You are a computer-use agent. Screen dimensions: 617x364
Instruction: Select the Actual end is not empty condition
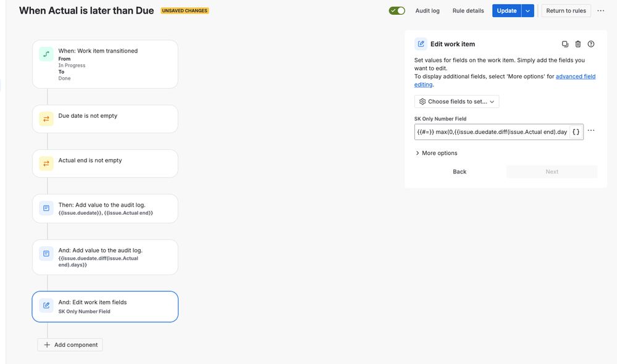(105, 163)
